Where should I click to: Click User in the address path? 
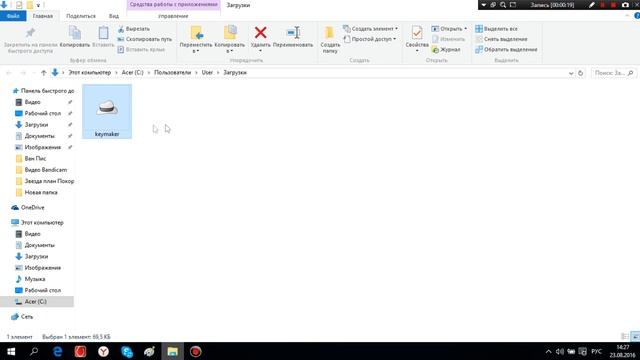207,72
